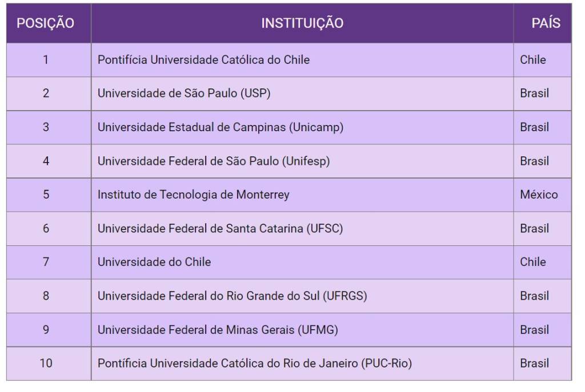Click Universidade Federal do Rio Grande do Sul

point(232,296)
